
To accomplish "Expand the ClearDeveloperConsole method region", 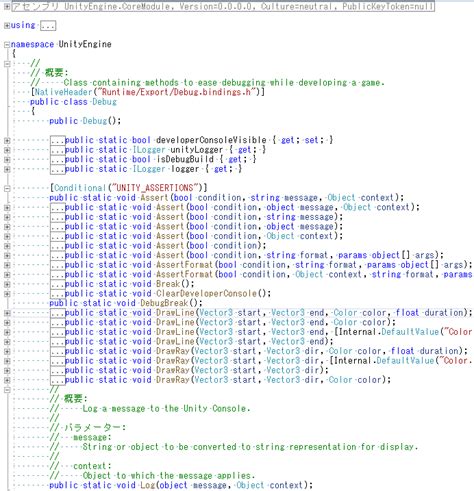I will pos(7,294).
